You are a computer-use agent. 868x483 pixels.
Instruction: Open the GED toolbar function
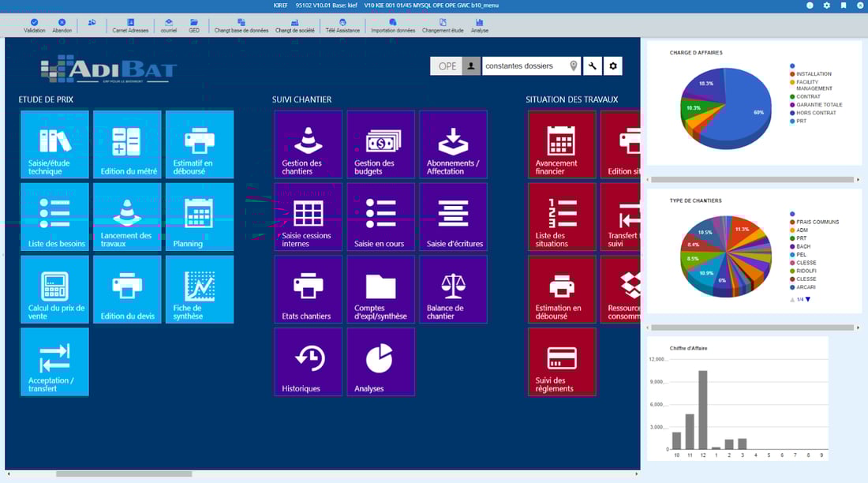coord(195,25)
